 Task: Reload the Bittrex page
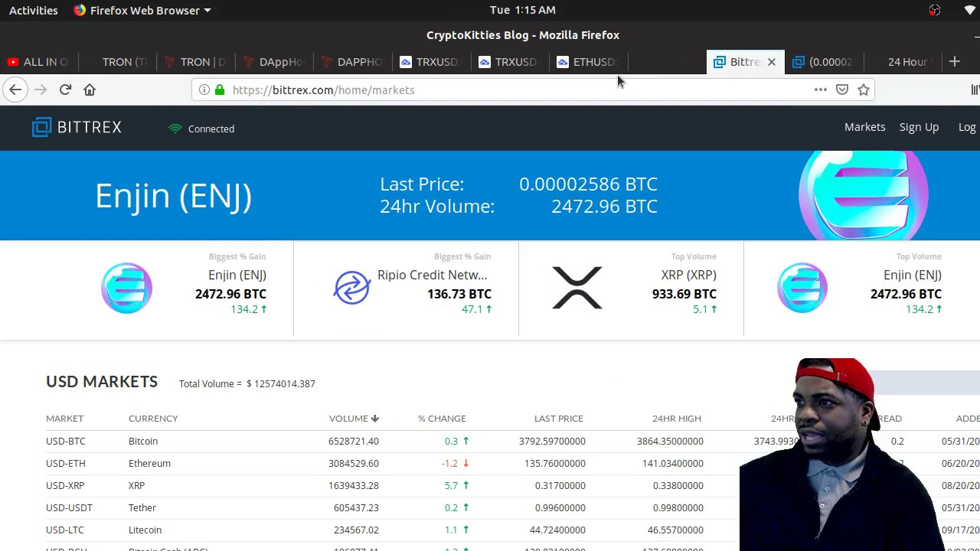point(65,90)
